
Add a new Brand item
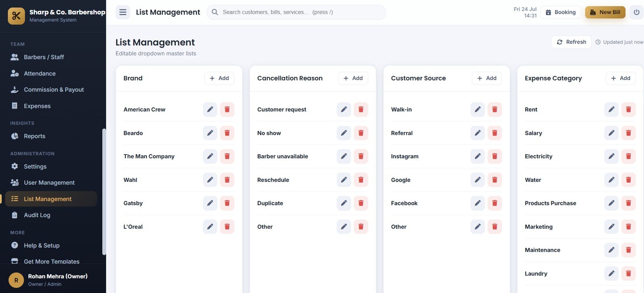pyautogui.click(x=219, y=78)
